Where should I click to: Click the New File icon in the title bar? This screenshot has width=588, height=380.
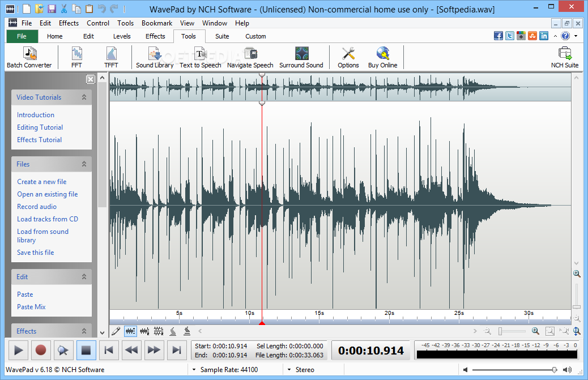(27, 8)
